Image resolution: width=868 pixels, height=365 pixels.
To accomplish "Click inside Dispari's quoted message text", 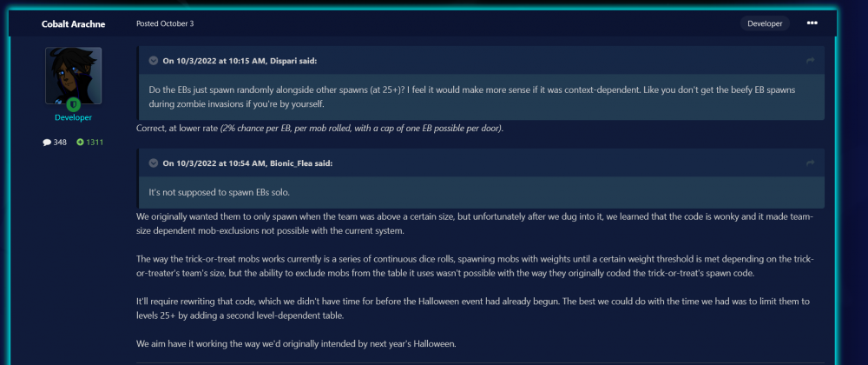I will (477, 96).
